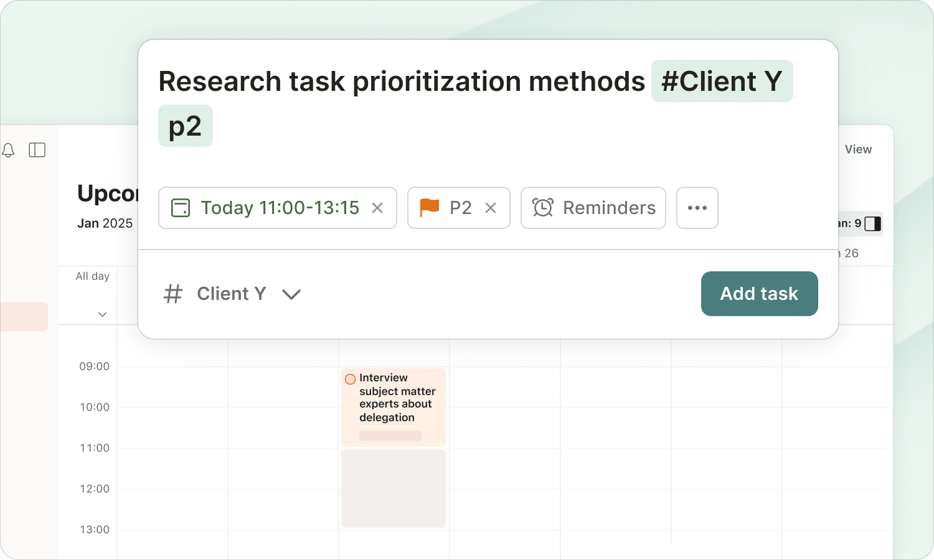Expand the All day section chevron

103,314
